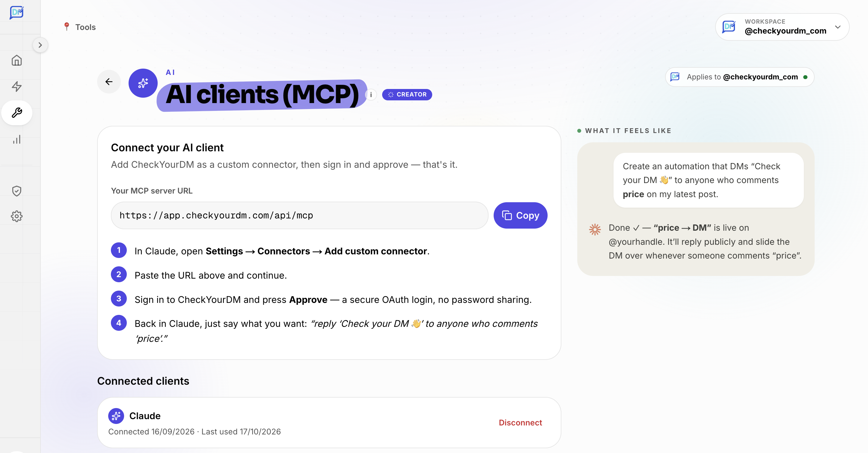
Task: Click the DM icon in workspace selector
Action: (x=729, y=27)
